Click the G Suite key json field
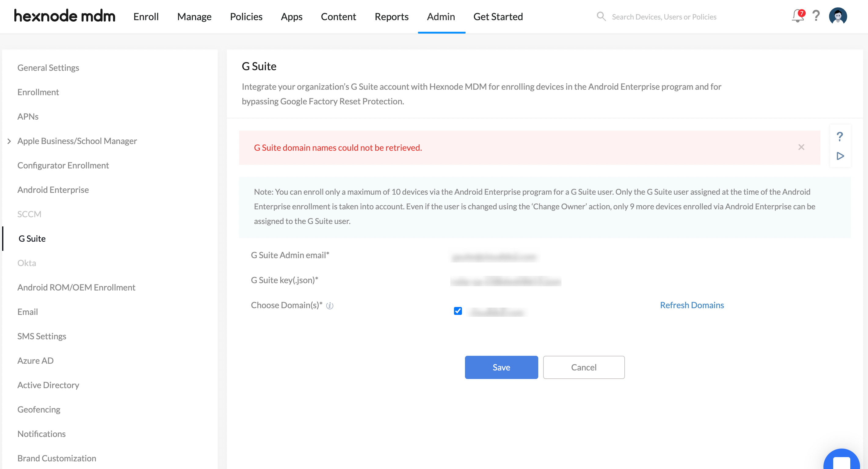 pos(506,281)
